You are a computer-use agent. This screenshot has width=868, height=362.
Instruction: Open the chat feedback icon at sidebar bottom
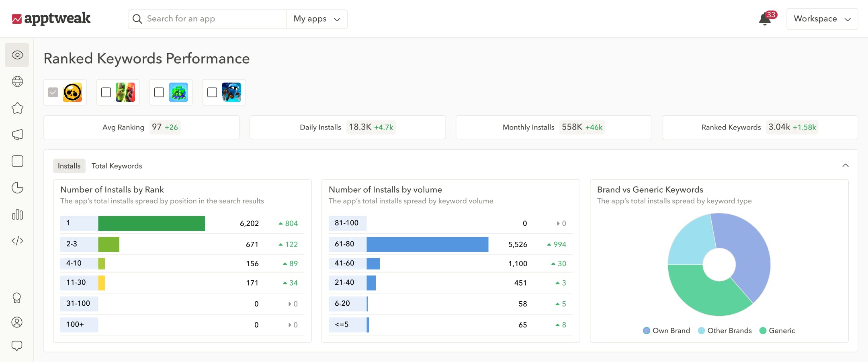(x=17, y=345)
